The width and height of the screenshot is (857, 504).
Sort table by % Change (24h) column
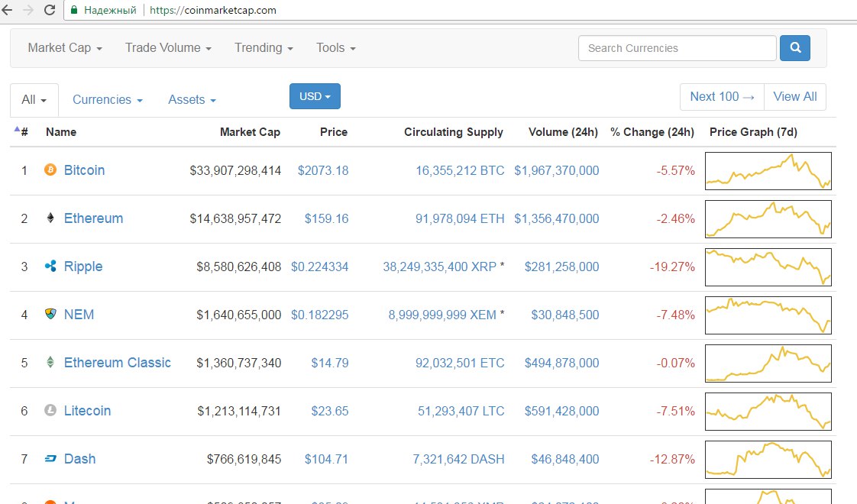click(652, 132)
